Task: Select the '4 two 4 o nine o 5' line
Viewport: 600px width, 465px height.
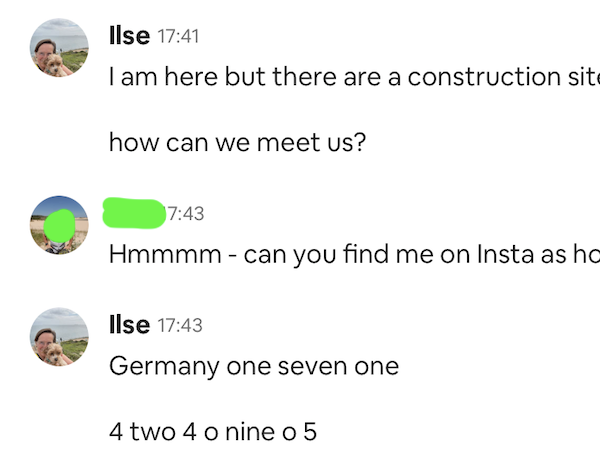Action: pos(213,432)
